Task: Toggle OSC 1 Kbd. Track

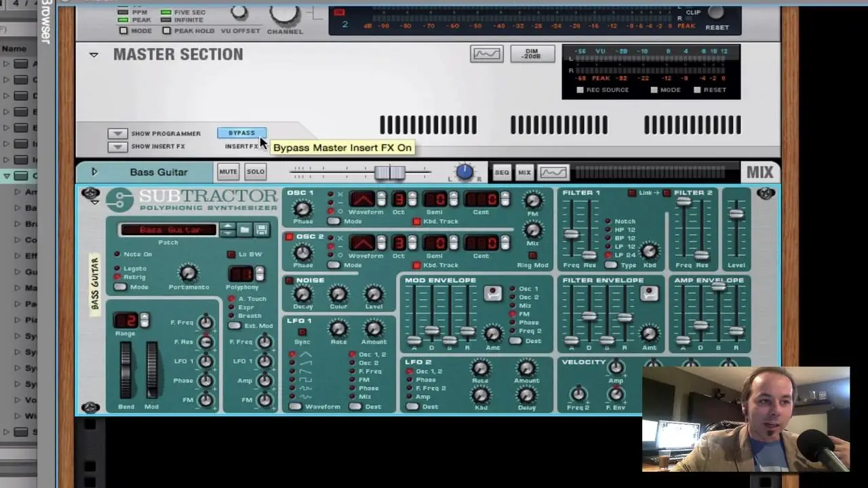Action: tap(416, 222)
